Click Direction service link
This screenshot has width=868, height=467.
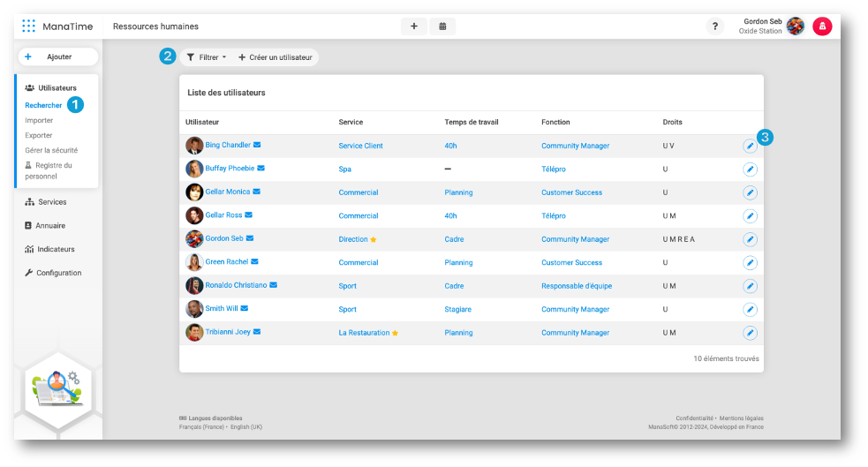[x=353, y=239]
